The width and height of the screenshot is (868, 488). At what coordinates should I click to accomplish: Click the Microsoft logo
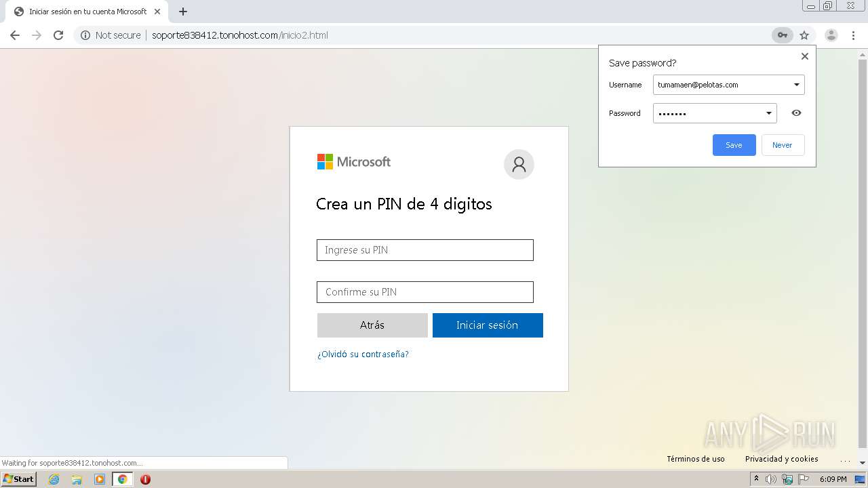coord(353,162)
